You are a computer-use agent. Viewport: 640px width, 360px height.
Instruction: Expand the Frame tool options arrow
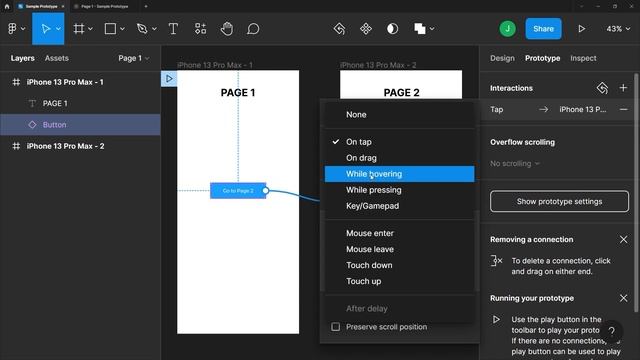click(x=90, y=29)
